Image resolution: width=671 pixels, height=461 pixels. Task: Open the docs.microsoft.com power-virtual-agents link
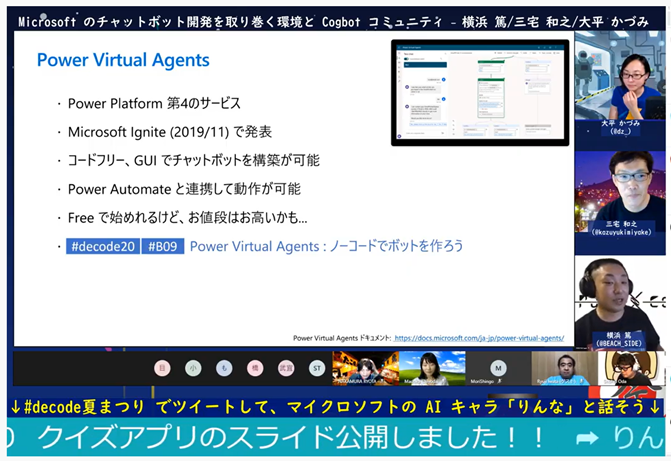pos(479,338)
